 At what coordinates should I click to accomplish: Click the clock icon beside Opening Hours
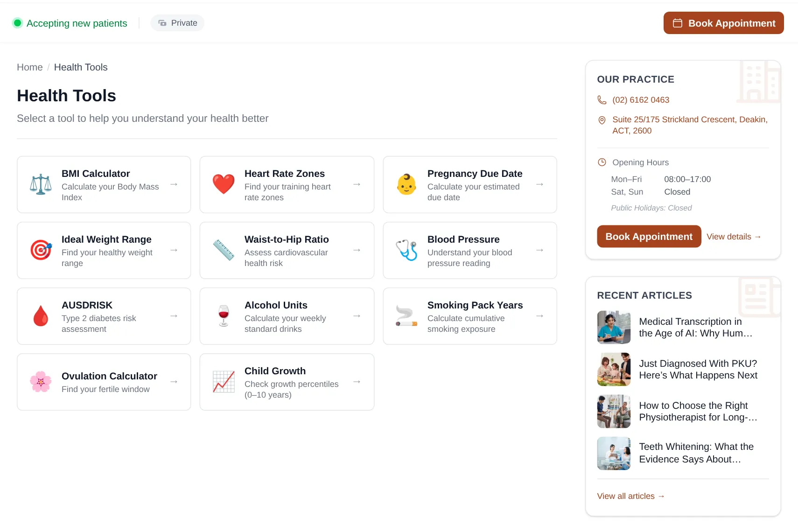602,162
